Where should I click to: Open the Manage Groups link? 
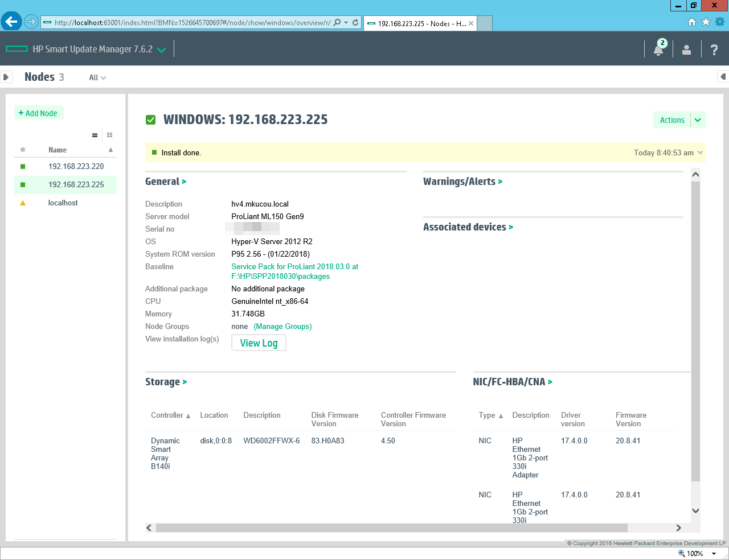tap(282, 327)
